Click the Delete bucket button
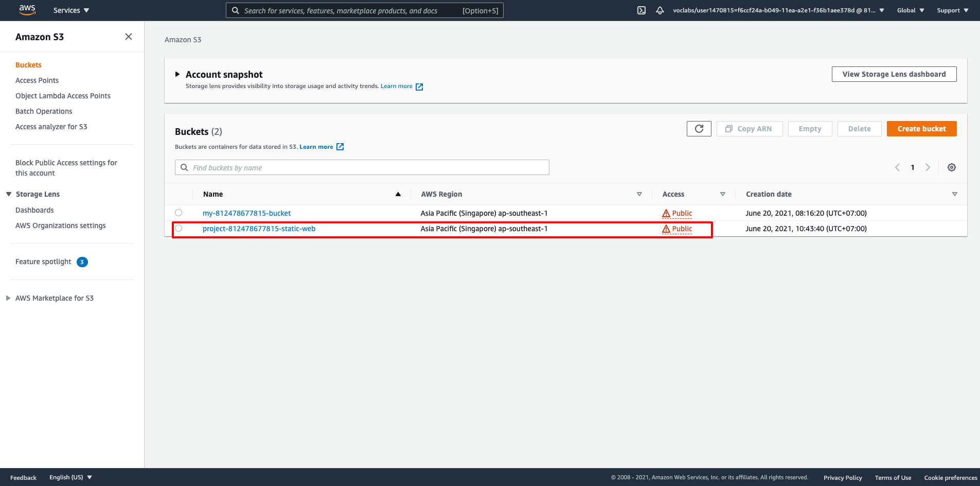The width and height of the screenshot is (980, 486). 860,129
